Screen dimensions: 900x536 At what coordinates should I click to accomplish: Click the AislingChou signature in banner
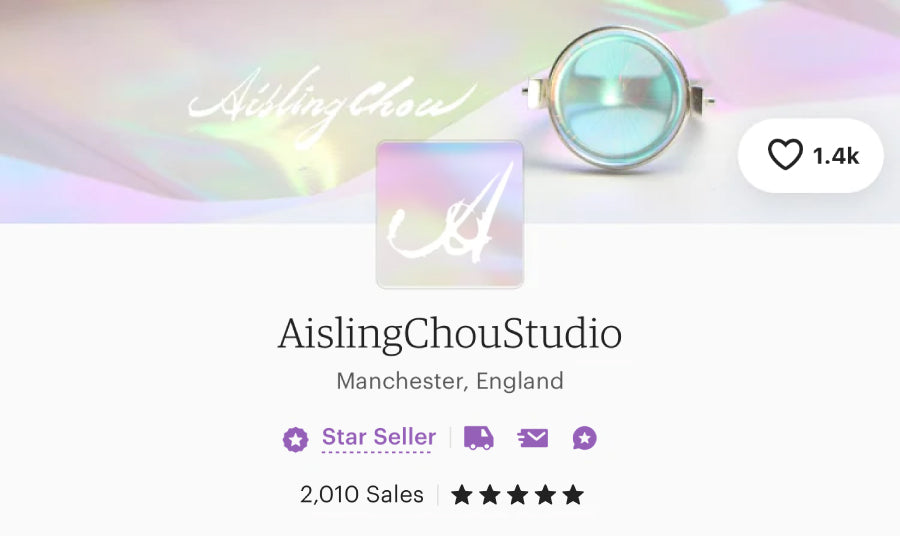click(333, 106)
